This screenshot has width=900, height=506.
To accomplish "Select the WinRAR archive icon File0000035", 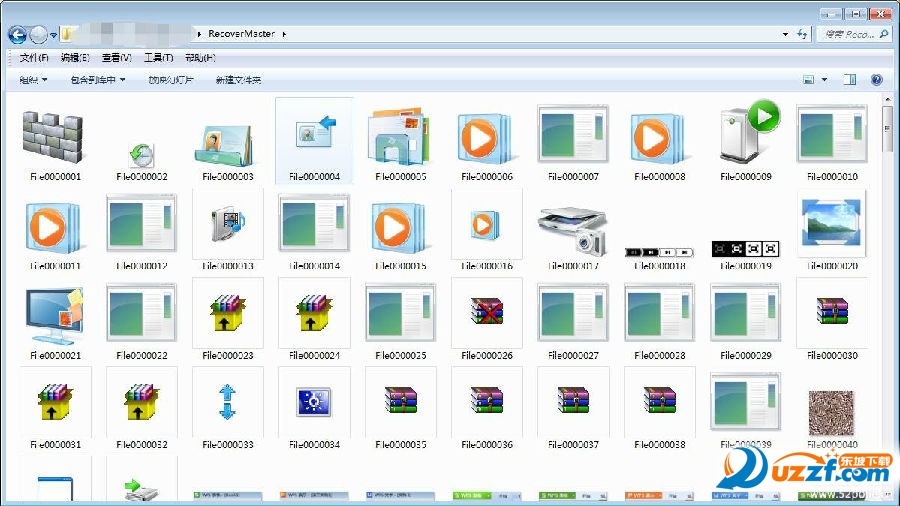I will point(401,400).
